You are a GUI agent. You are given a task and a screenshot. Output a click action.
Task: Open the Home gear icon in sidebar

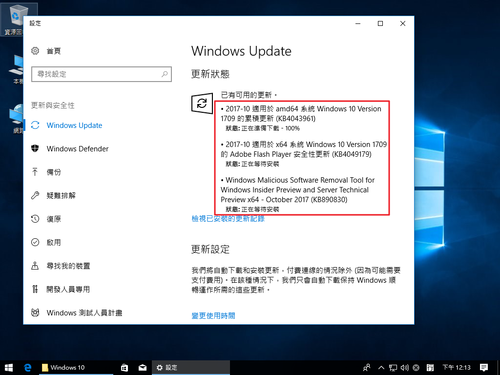(x=35, y=51)
